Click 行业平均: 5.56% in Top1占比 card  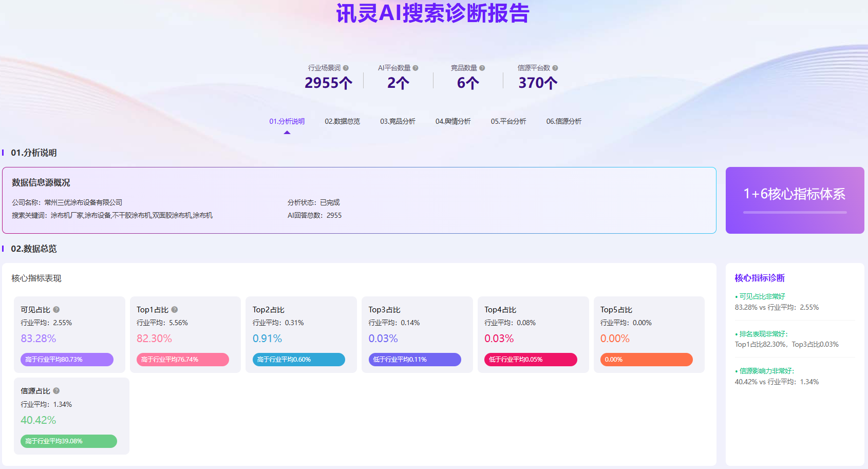click(162, 323)
